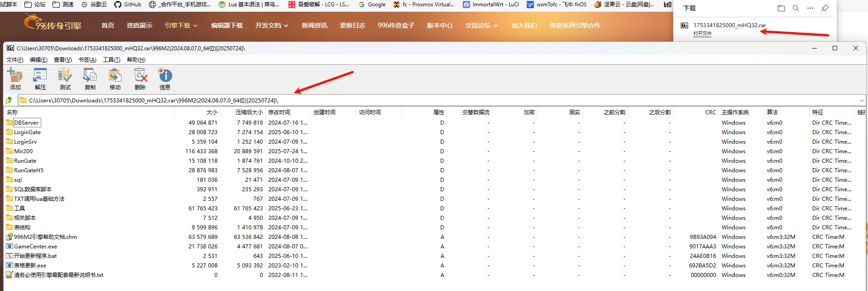Click the GameCenter.exe file icon
Screen dimensions: 868x291
10,246
